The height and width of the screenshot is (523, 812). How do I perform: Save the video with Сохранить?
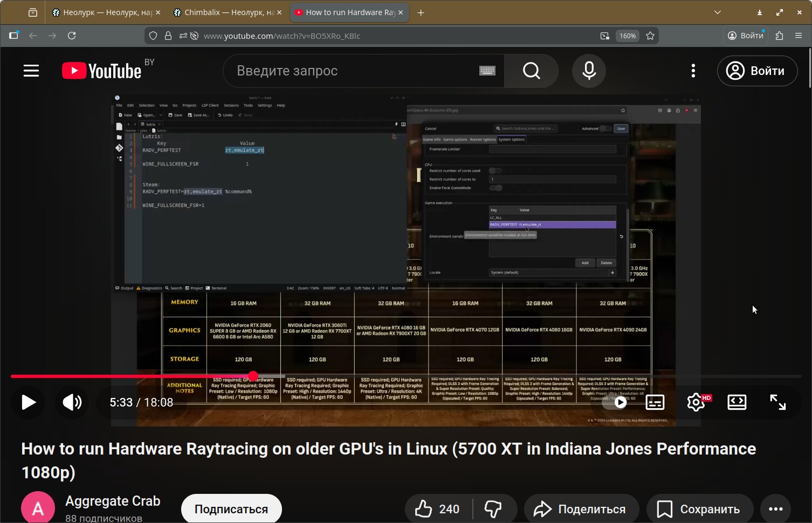pyautogui.click(x=699, y=509)
